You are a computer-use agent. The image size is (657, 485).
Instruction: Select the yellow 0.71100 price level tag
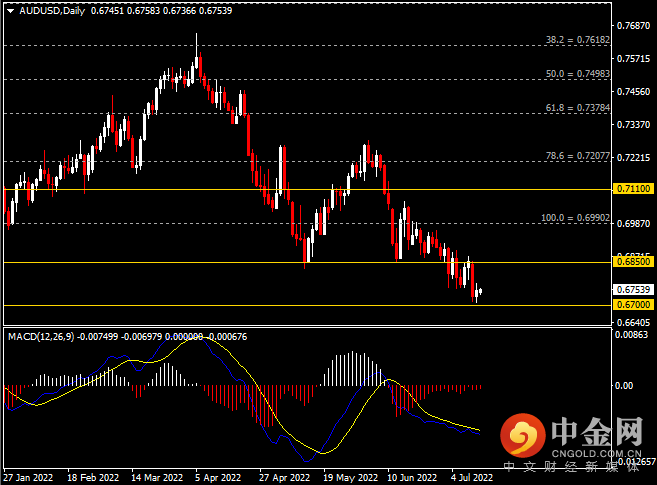633,189
